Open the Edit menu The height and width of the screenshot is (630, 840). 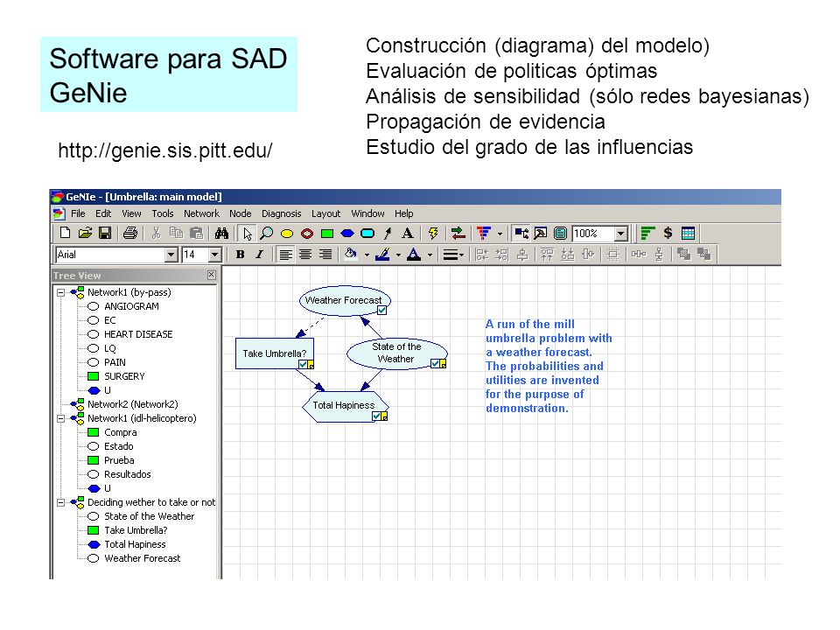coord(103,213)
